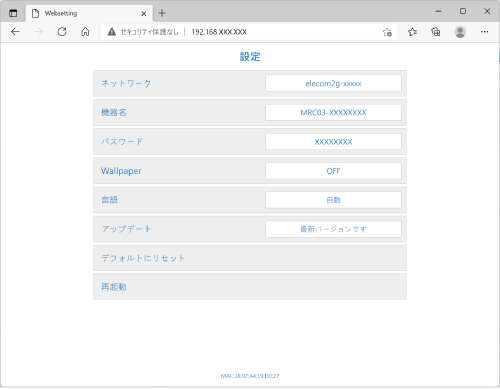The image size is (500, 389).
Task: Click the not-secure warning triangle icon
Action: 112,32
